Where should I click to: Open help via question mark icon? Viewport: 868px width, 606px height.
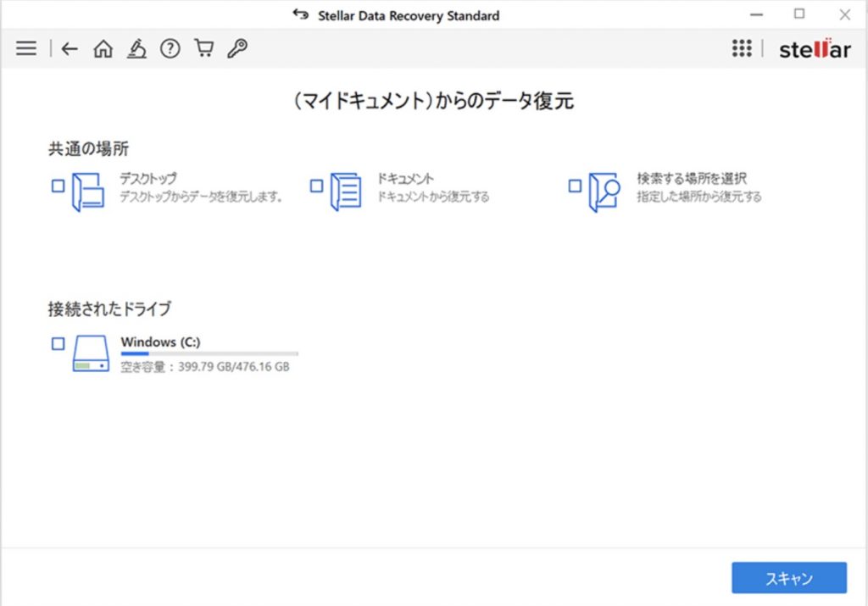(x=170, y=48)
